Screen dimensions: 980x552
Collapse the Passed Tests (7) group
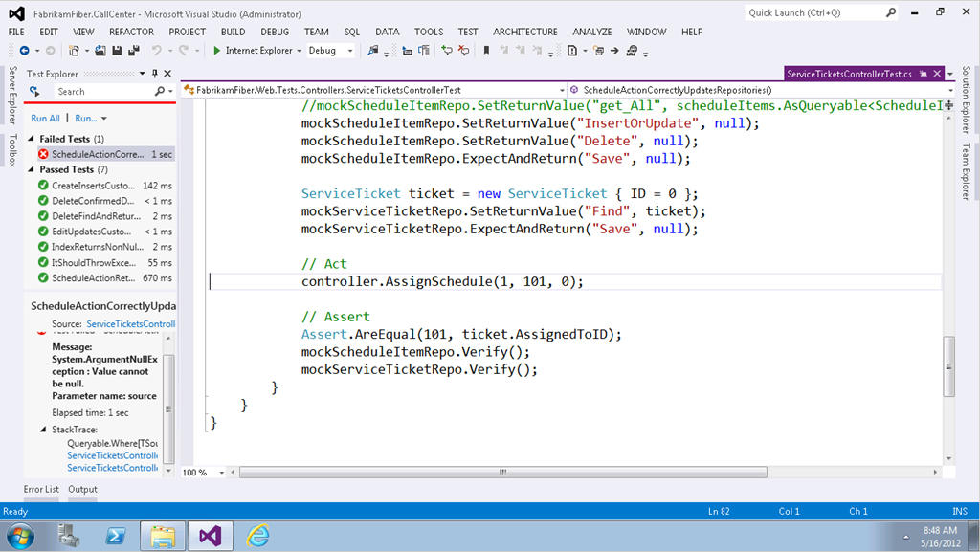pyautogui.click(x=33, y=169)
